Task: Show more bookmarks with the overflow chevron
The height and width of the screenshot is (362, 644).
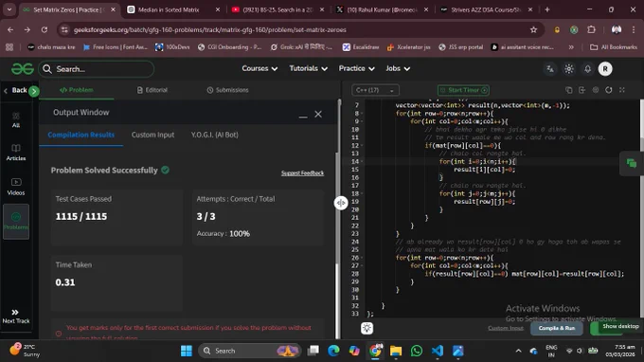Action: click(x=571, y=47)
